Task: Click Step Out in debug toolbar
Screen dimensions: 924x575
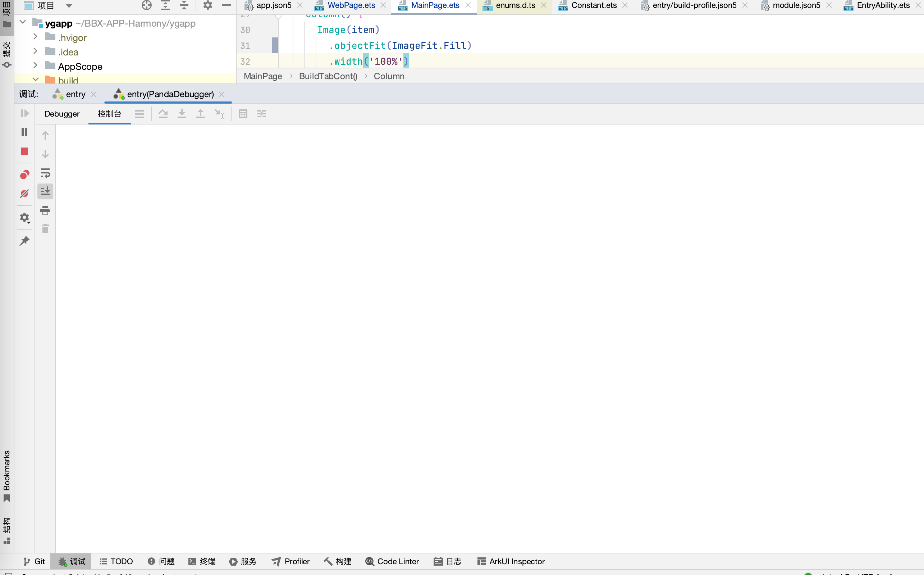Action: click(201, 114)
